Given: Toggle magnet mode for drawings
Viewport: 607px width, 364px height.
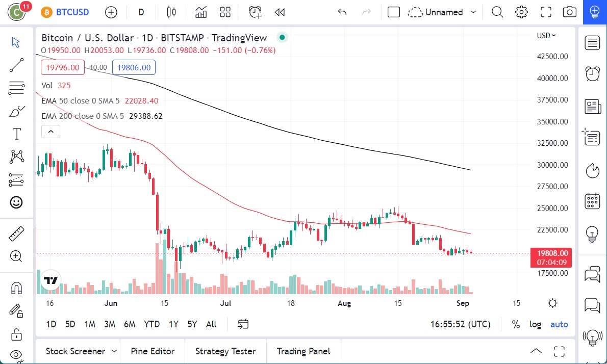Looking at the screenshot, I should click(x=16, y=288).
